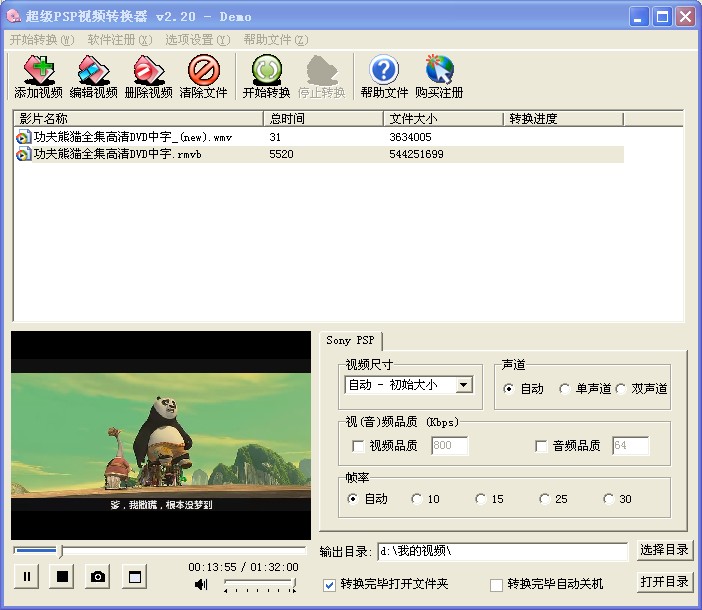Click the video quality 800 field

point(449,445)
